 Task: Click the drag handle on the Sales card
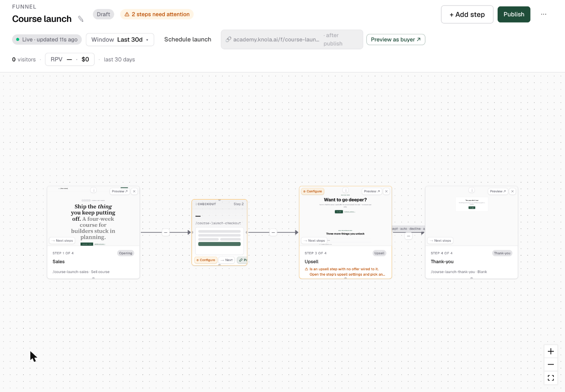93,190
